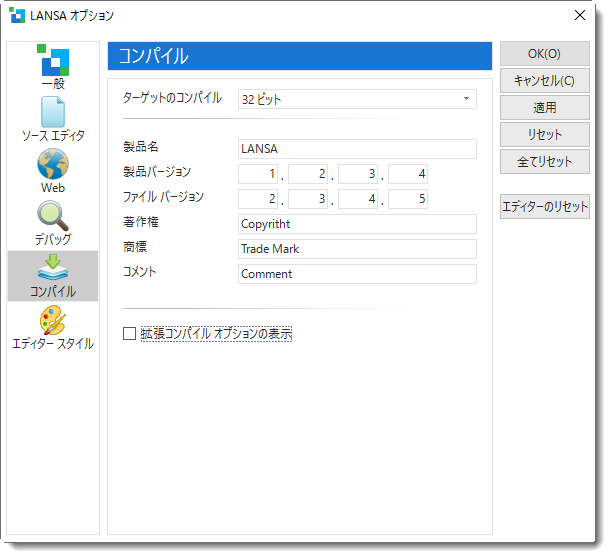Viewport: 611px width, 558px height.
Task: Click the second ファイル バージョン box with 3
Action: [308, 199]
